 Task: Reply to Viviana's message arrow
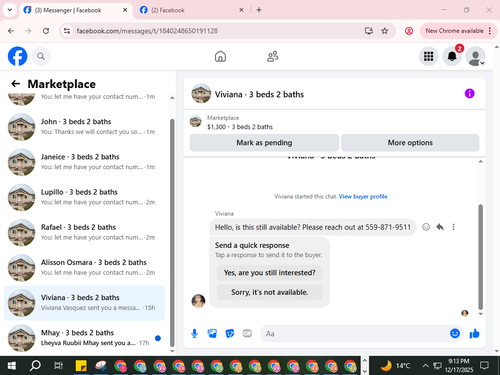click(440, 227)
